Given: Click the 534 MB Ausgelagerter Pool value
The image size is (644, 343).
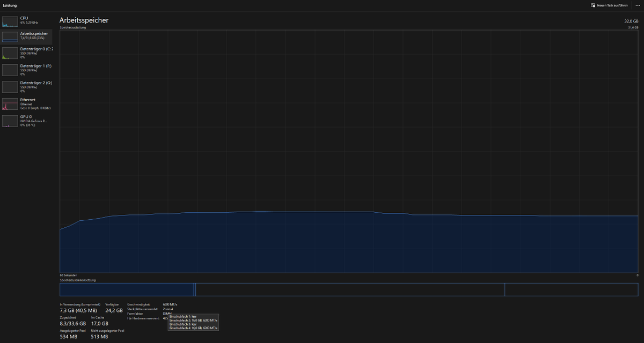Looking at the screenshot, I should tap(68, 337).
